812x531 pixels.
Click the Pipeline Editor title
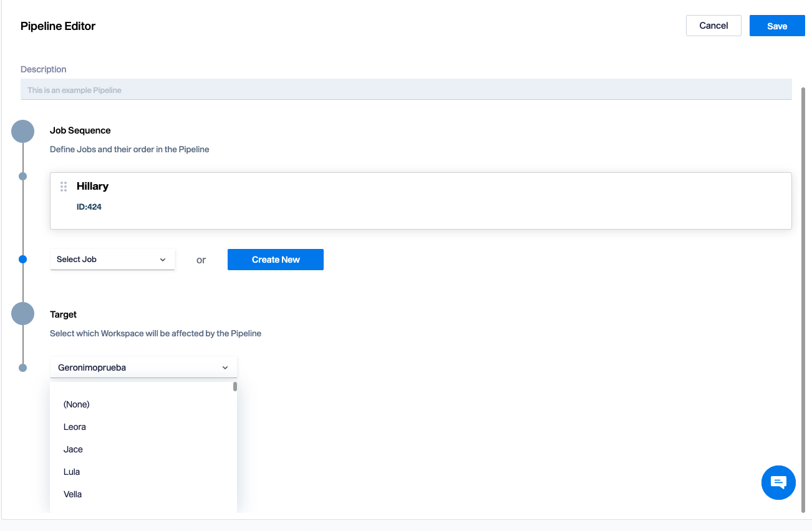pos(58,26)
